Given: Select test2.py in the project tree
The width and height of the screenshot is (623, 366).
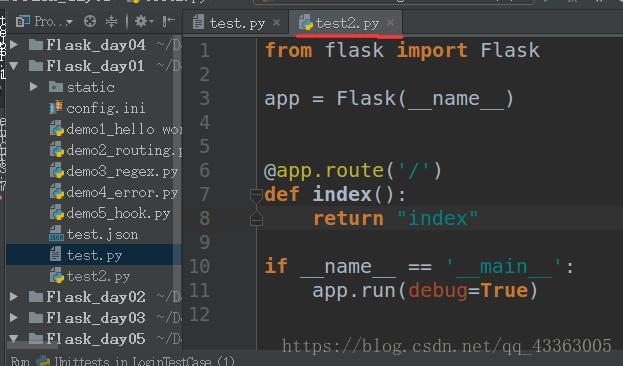Looking at the screenshot, I should pyautogui.click(x=98, y=276).
